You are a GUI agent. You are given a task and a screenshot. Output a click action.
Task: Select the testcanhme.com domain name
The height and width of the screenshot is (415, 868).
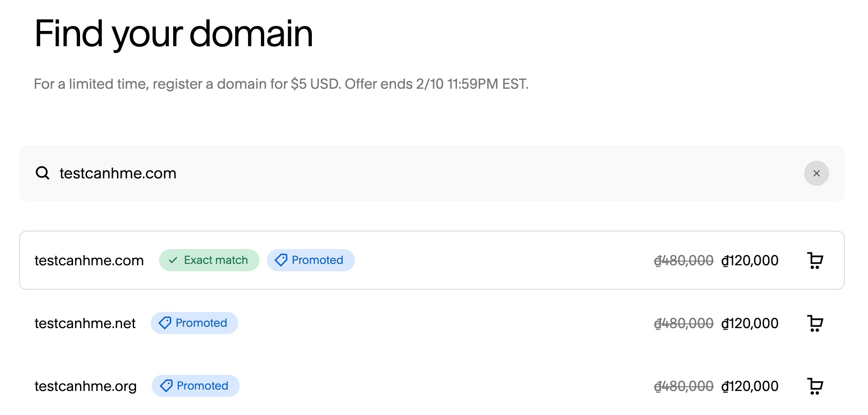click(x=89, y=261)
